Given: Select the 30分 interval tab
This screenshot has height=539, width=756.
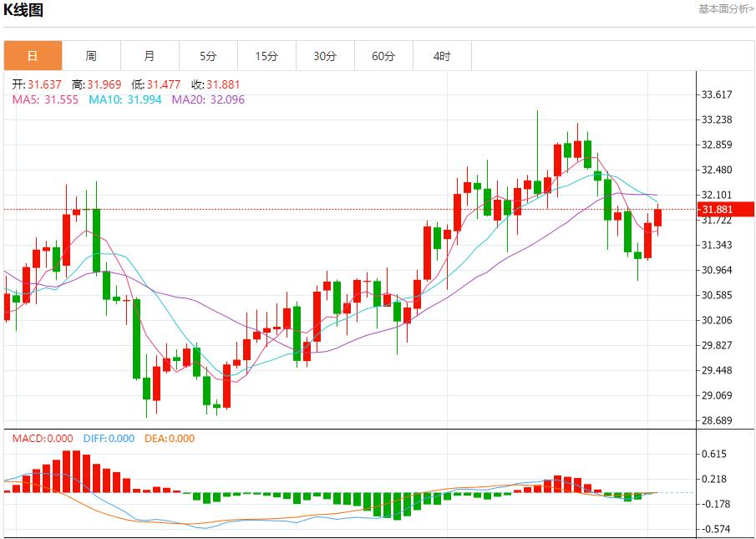Looking at the screenshot, I should click(325, 56).
